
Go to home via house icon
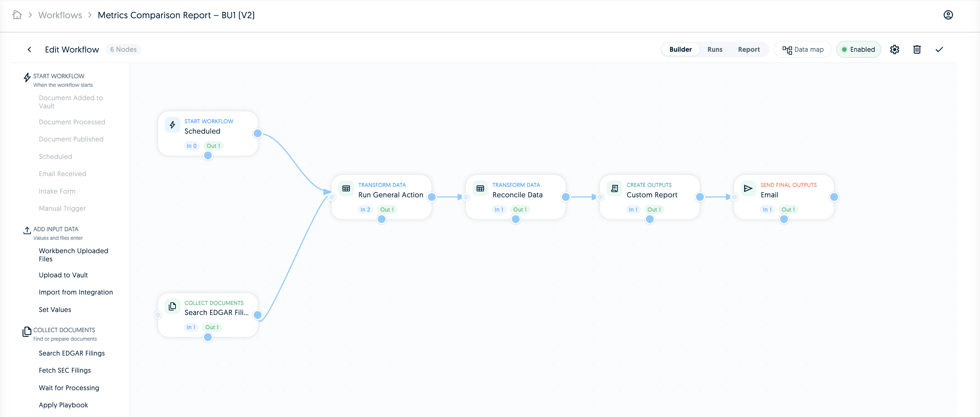pos(17,15)
